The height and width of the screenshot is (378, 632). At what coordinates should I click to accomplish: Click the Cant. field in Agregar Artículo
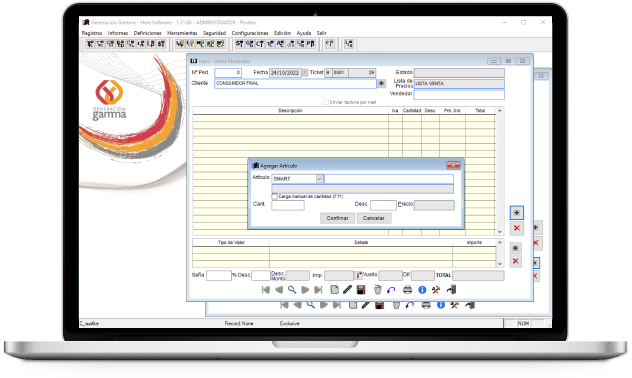pos(288,205)
